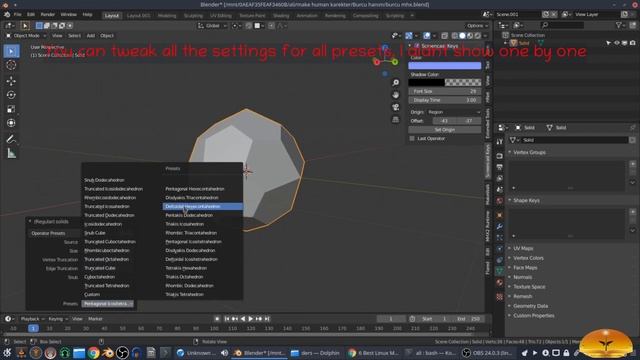Screen dimensions: 640x360
Task: Toggle selectability arrow for Solid object
Action: click(609, 43)
